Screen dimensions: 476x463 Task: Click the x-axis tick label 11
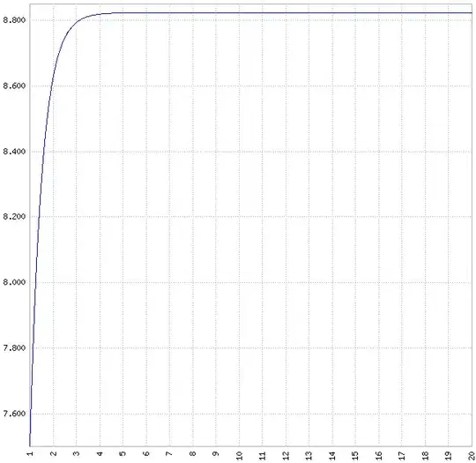coord(263,455)
